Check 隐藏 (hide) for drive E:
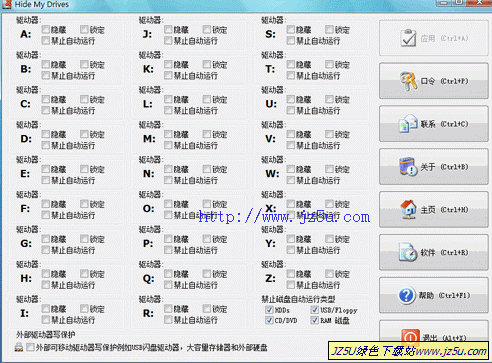Viewport: 492px width, 363px height. (45, 169)
